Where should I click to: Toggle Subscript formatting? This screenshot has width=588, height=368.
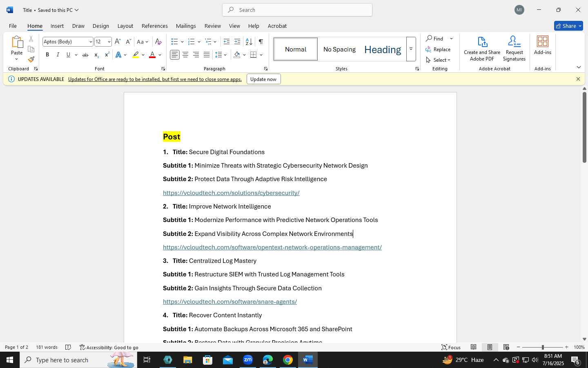pos(96,55)
